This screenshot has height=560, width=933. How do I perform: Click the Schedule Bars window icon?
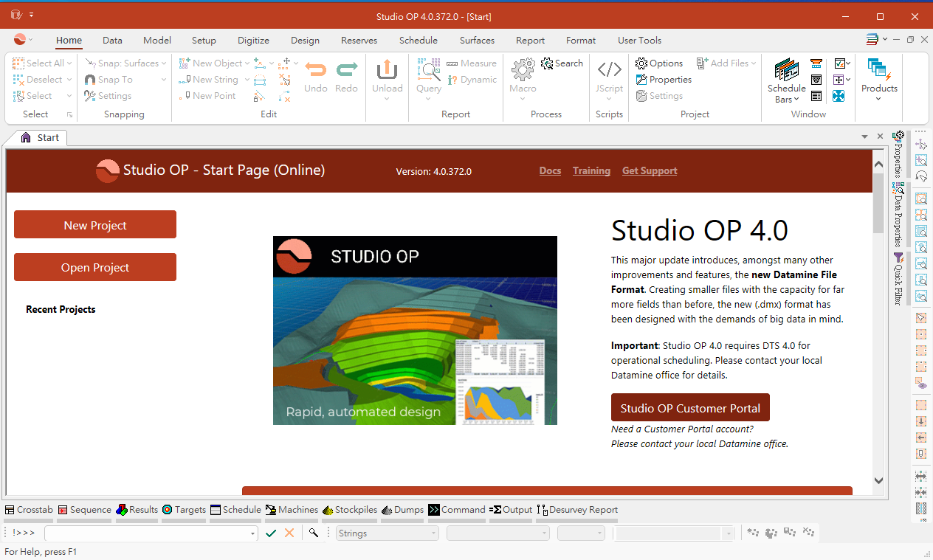[x=786, y=70]
